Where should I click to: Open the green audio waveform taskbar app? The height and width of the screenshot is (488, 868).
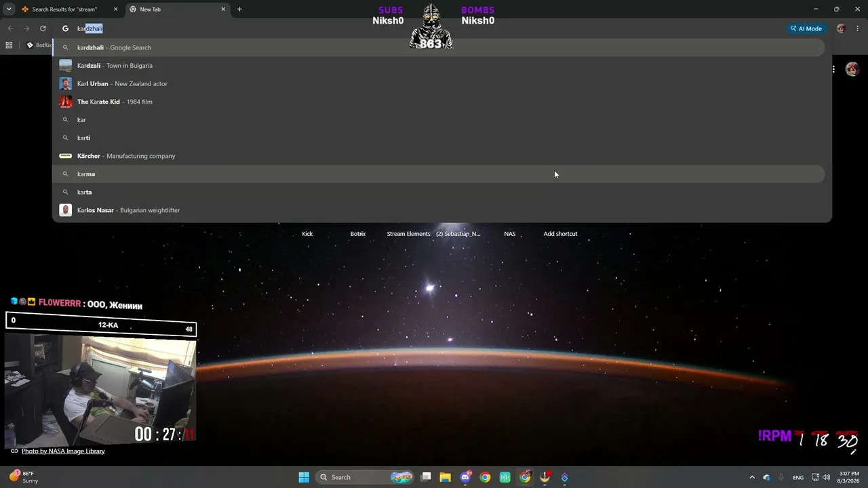click(x=505, y=477)
